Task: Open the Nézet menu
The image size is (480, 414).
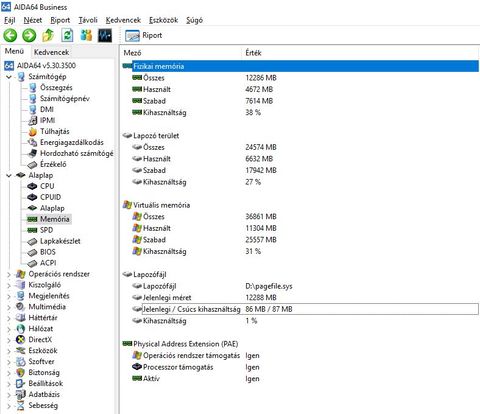Action: click(33, 20)
